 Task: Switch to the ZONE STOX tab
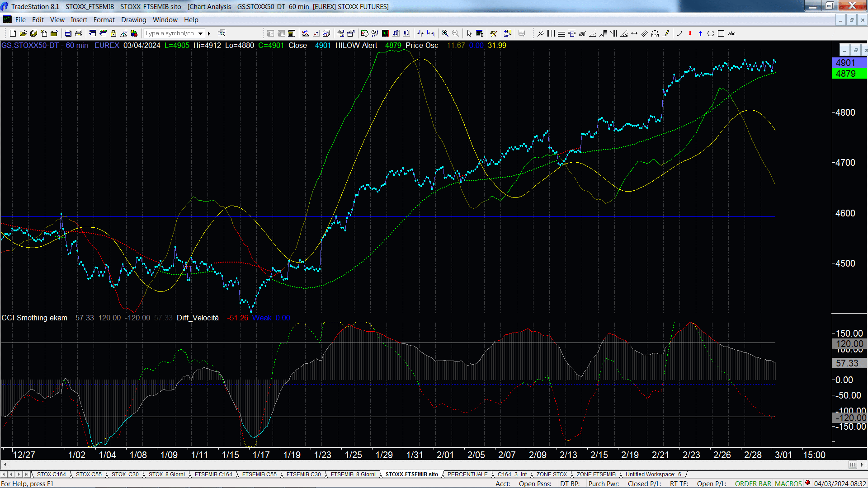coord(552,474)
